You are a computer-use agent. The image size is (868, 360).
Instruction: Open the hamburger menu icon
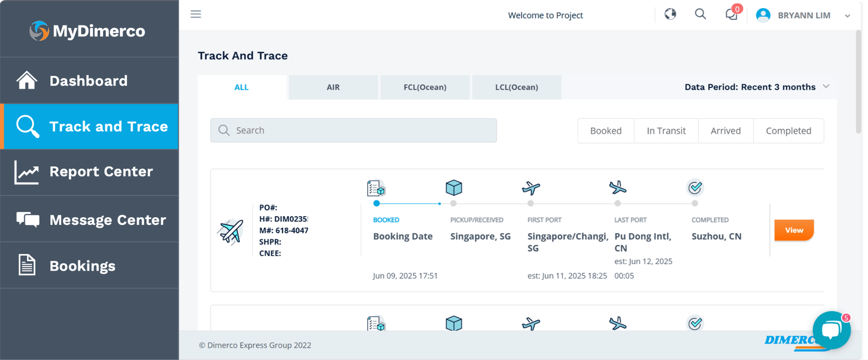click(196, 14)
